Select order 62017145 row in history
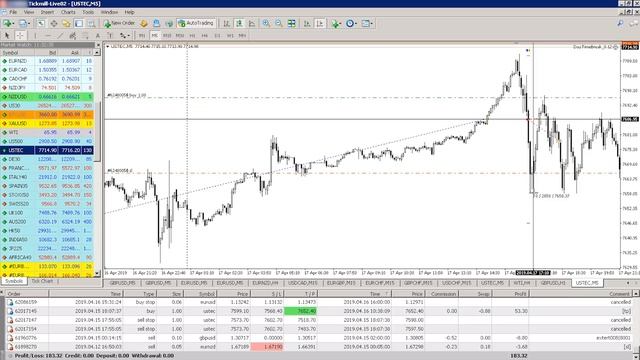The width and height of the screenshot is (640, 360). tap(319, 311)
